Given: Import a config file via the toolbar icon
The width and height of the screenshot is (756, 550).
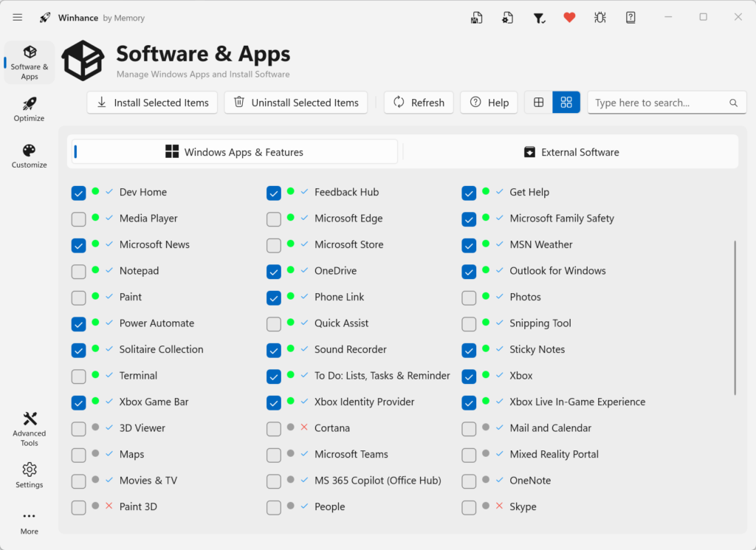Looking at the screenshot, I should [x=507, y=16].
